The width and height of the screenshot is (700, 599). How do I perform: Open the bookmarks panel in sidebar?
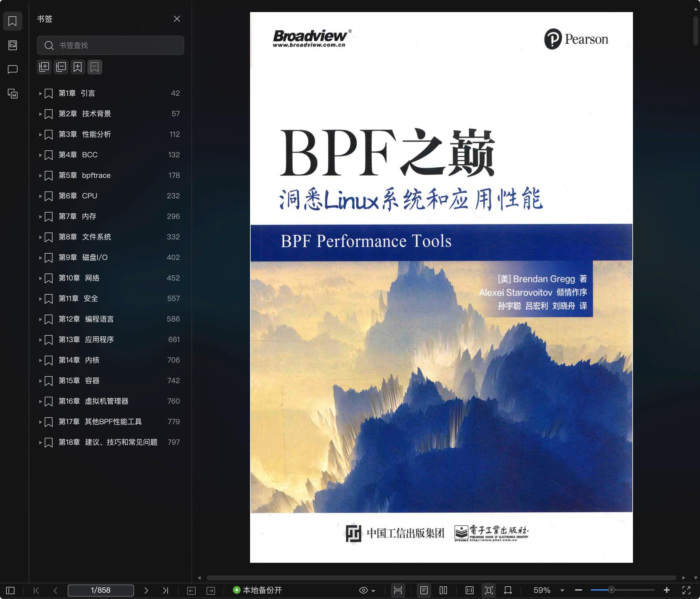(x=12, y=21)
